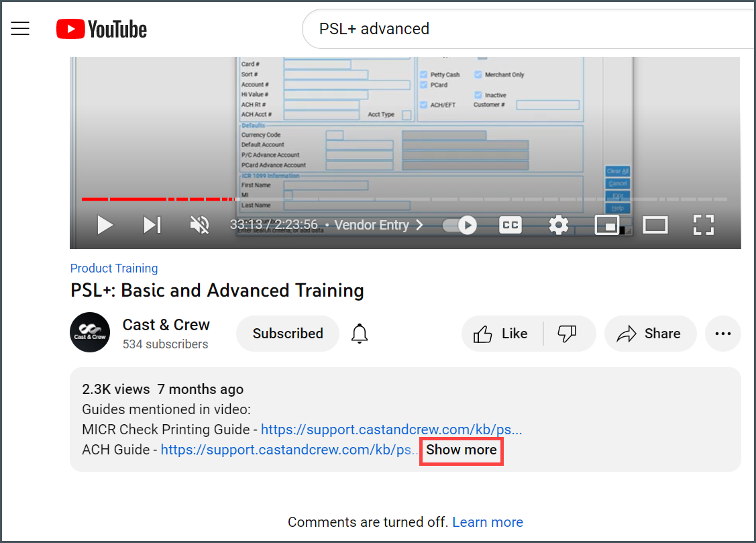Enter full screen mode
This screenshot has width=756, height=543.
pos(704,225)
